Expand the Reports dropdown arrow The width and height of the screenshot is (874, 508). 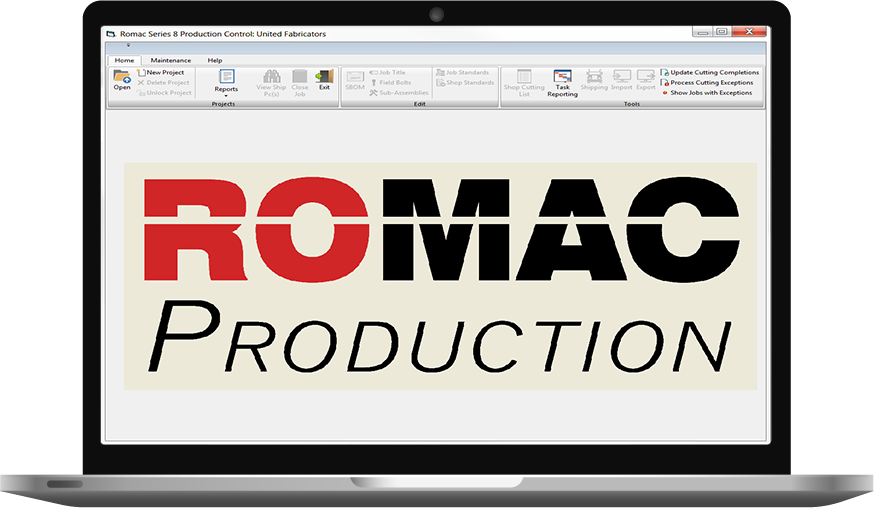tap(226, 96)
